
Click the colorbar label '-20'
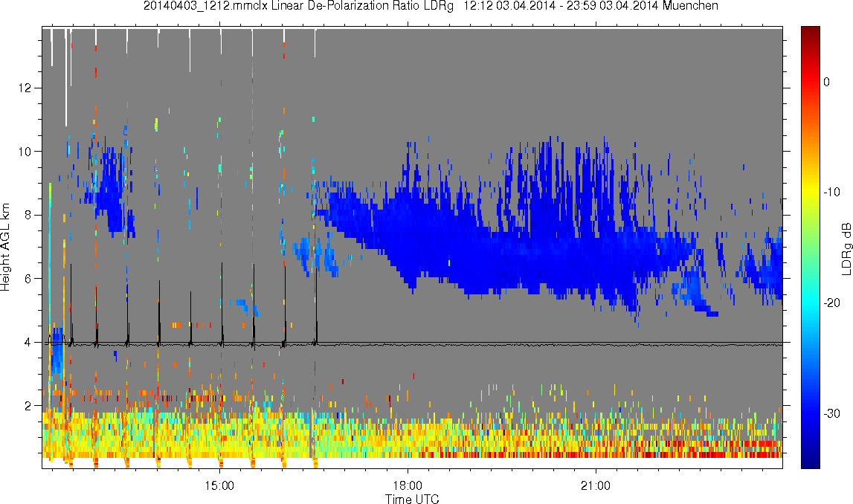pos(831,303)
